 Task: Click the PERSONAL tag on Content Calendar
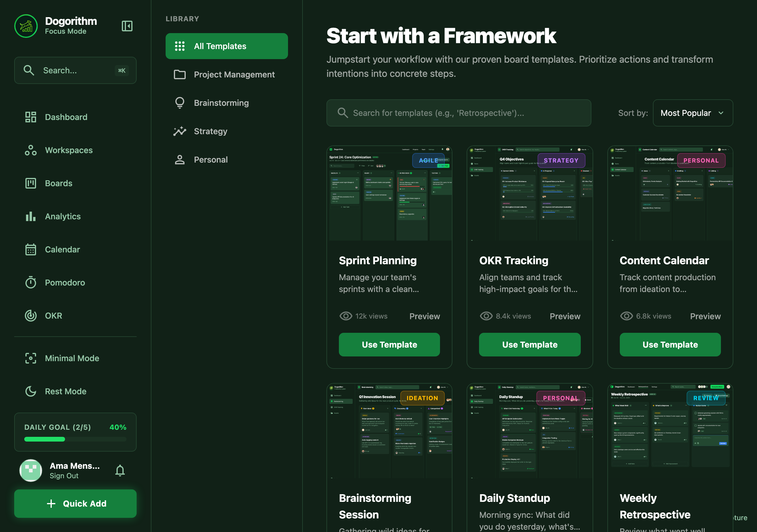tap(701, 160)
